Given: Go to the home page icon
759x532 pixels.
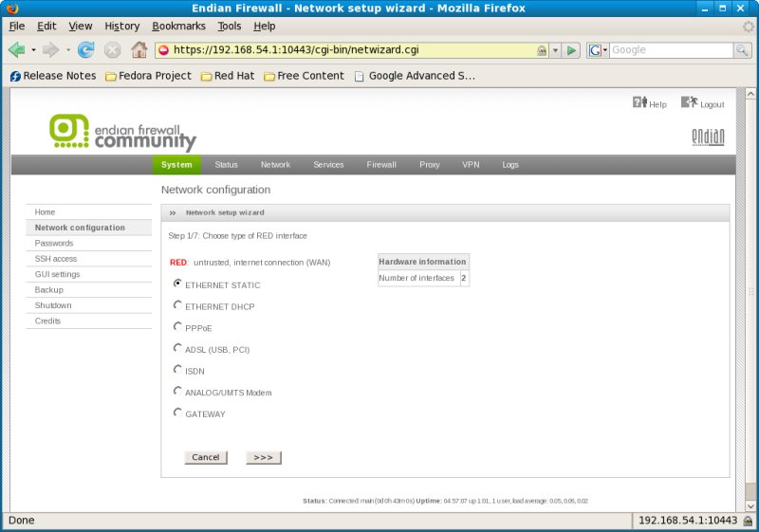Looking at the screenshot, I should tap(139, 49).
